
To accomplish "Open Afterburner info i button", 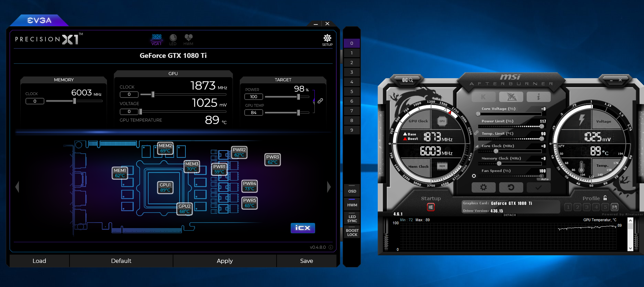I will click(x=538, y=97).
